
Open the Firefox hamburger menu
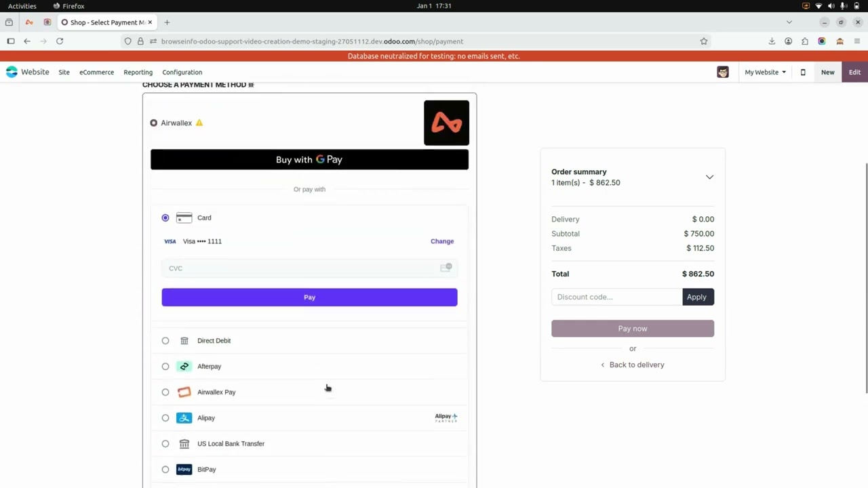[857, 41]
